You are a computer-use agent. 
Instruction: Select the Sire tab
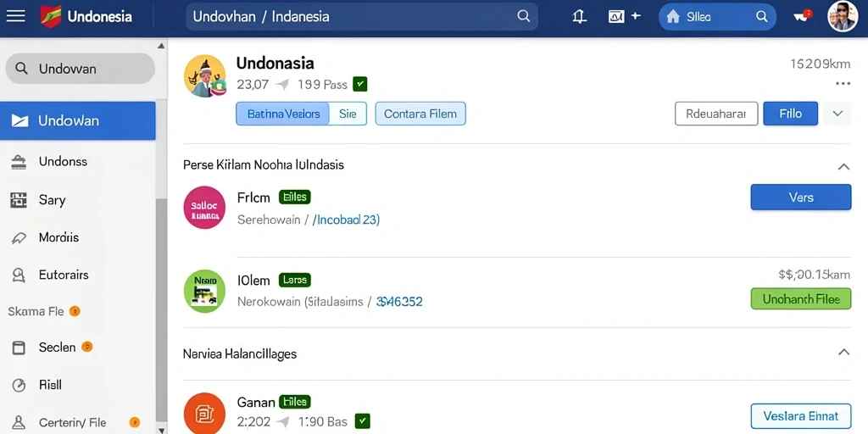click(x=348, y=114)
